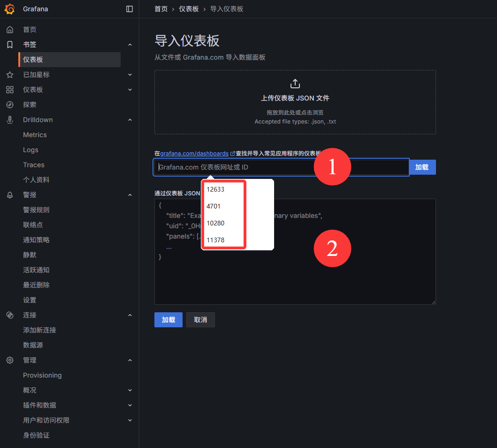Click external link icon after grafana.com/dashboards
Viewport: 497px width, 448px height.
[232, 154]
